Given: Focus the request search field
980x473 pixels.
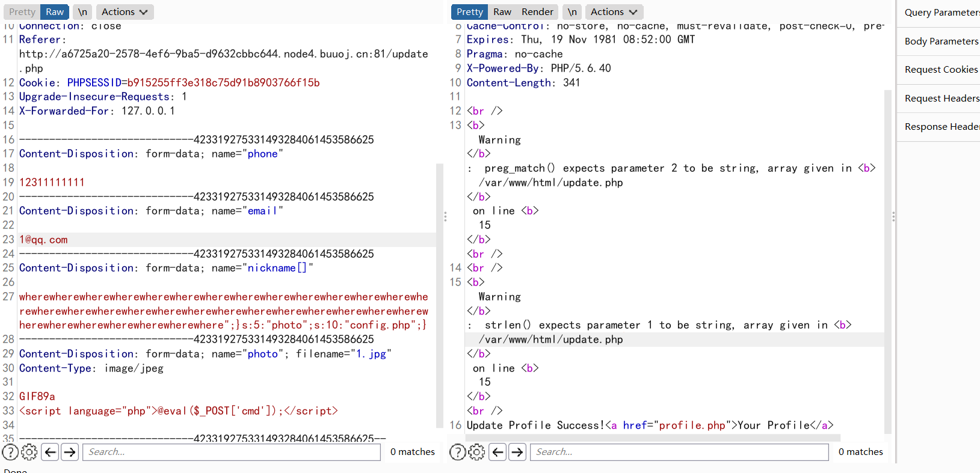Looking at the screenshot, I should [x=232, y=452].
